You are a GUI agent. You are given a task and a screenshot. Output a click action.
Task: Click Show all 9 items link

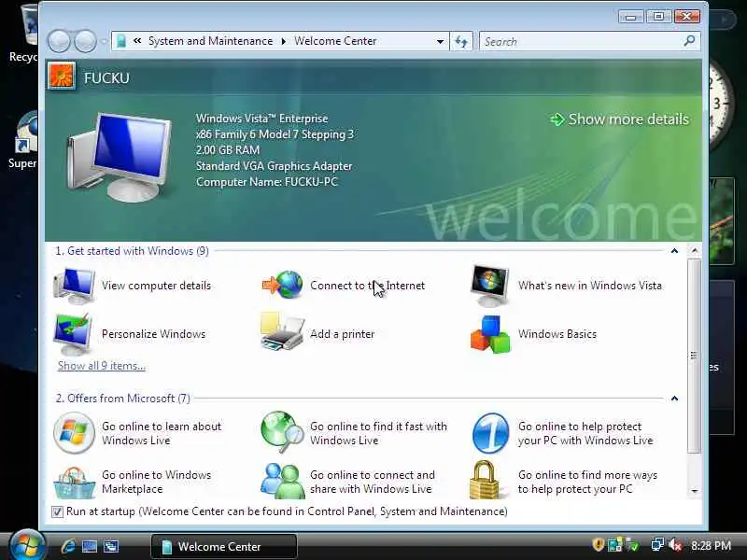(102, 366)
